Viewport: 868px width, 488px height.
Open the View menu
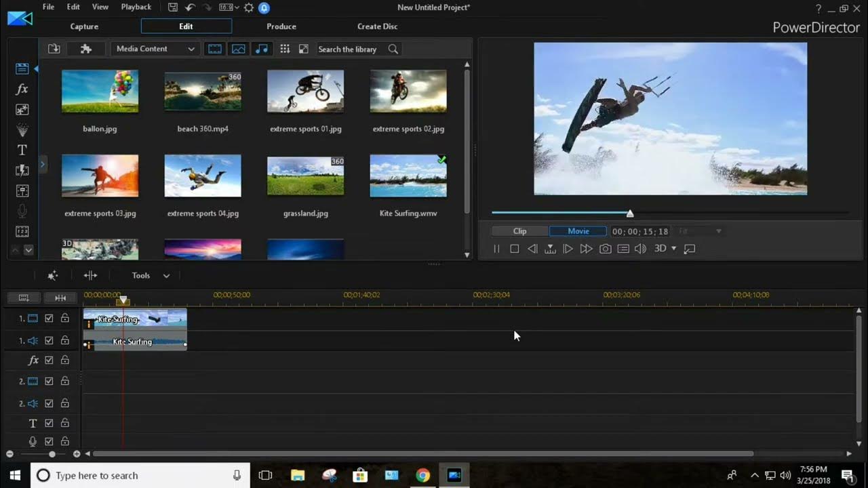coord(100,7)
